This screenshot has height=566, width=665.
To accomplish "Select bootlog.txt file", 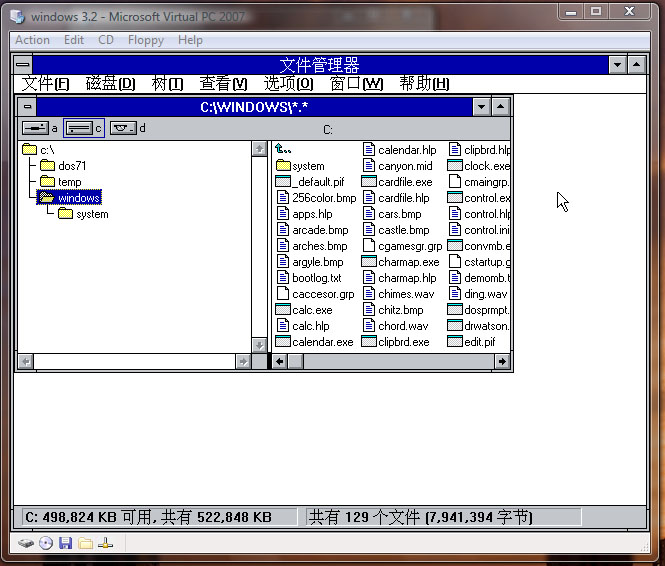I will click(309, 278).
